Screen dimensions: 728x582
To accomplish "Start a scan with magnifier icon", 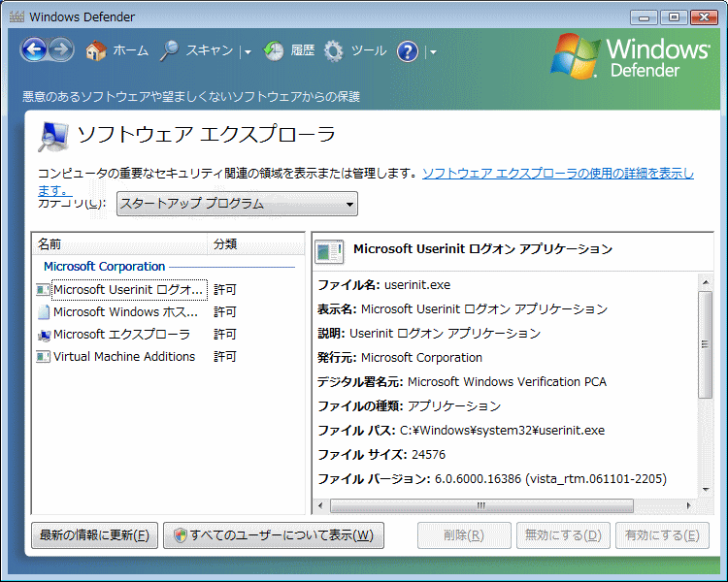I will pyautogui.click(x=170, y=51).
